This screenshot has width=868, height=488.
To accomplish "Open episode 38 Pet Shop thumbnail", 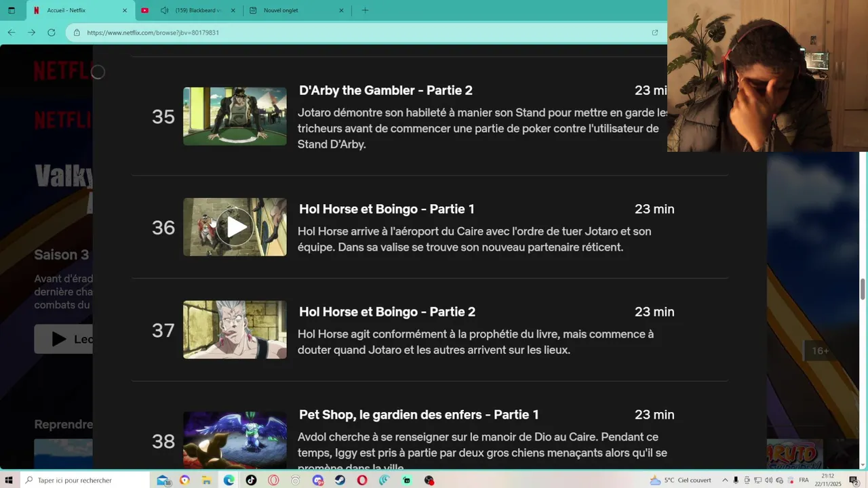I will pyautogui.click(x=235, y=440).
